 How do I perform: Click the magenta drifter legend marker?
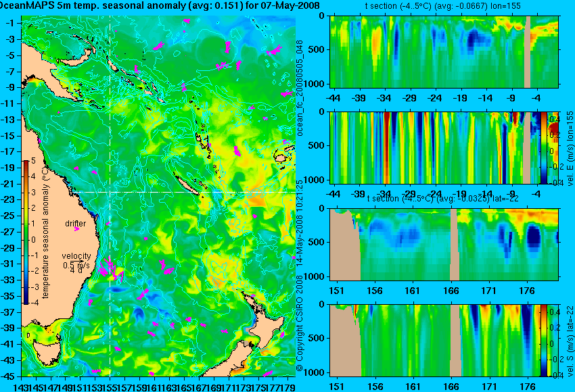76,229
